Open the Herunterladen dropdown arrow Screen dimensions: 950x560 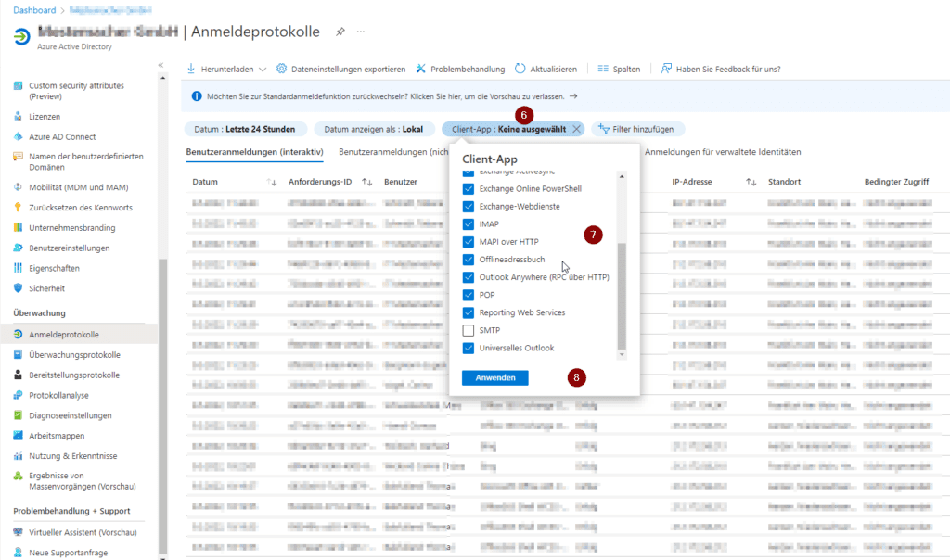263,70
